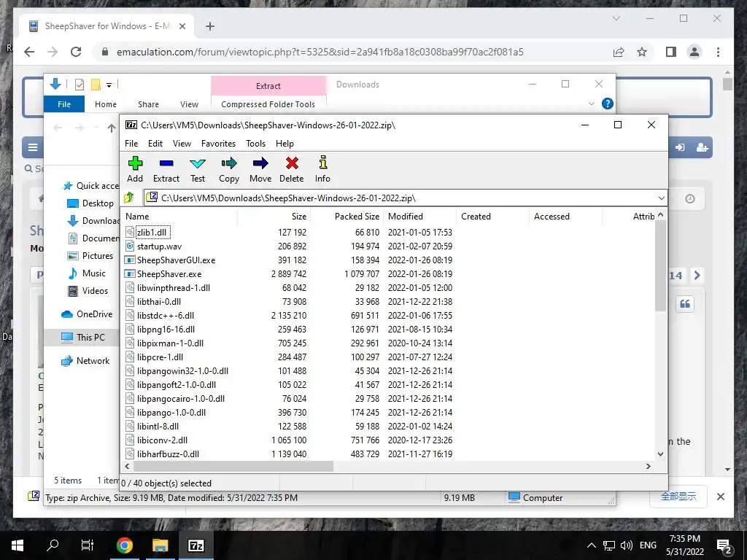This screenshot has width=747, height=560.
Task: Sort by the Size column header
Action: coord(274,216)
